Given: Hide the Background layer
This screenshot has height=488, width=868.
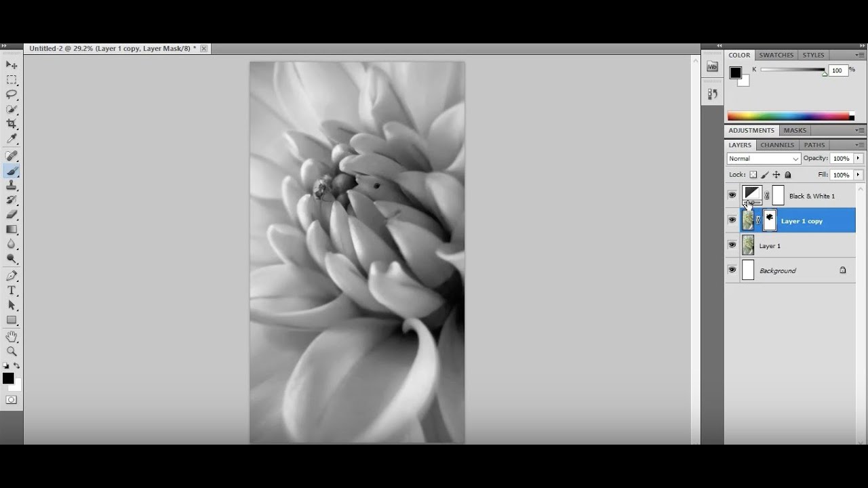Looking at the screenshot, I should tap(732, 270).
